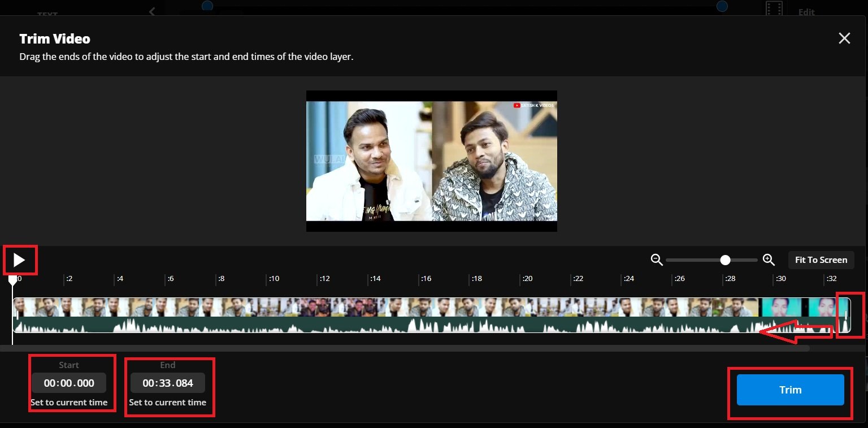868x428 pixels.
Task: Close the Trim Video dialog
Action: point(844,38)
